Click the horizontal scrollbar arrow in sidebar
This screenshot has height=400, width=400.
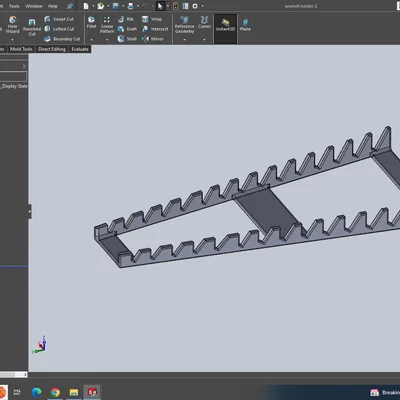pyautogui.click(x=25, y=375)
